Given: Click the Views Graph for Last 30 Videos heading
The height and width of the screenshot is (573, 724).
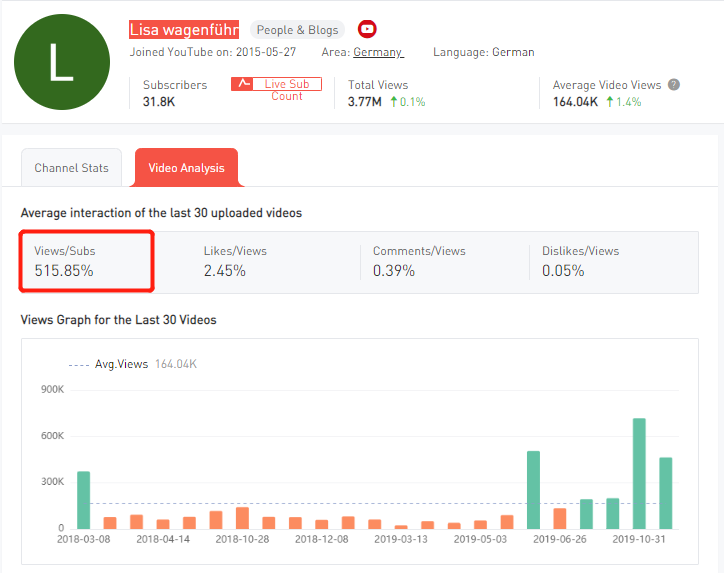Looking at the screenshot, I should (119, 320).
